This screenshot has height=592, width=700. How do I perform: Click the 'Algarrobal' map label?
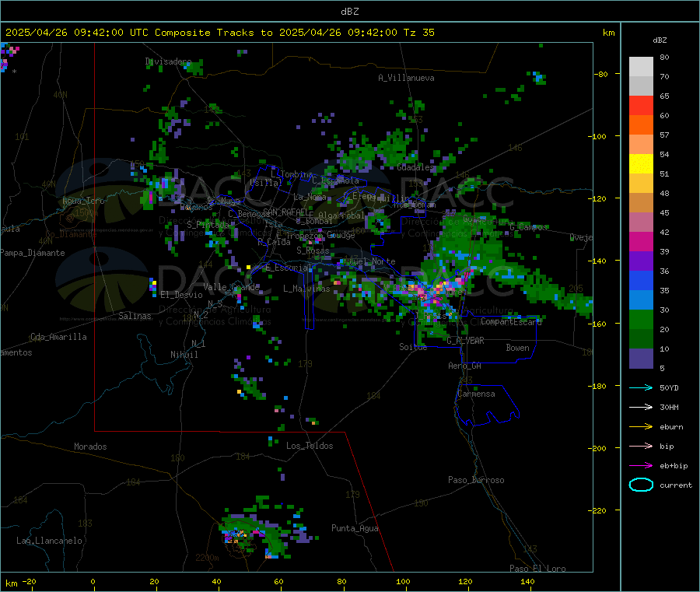(x=341, y=215)
